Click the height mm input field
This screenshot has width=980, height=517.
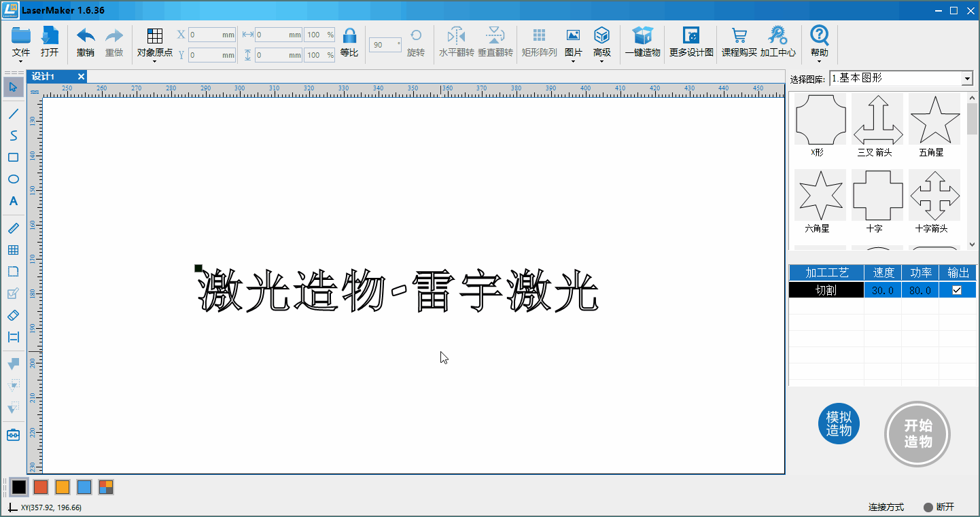(279, 55)
